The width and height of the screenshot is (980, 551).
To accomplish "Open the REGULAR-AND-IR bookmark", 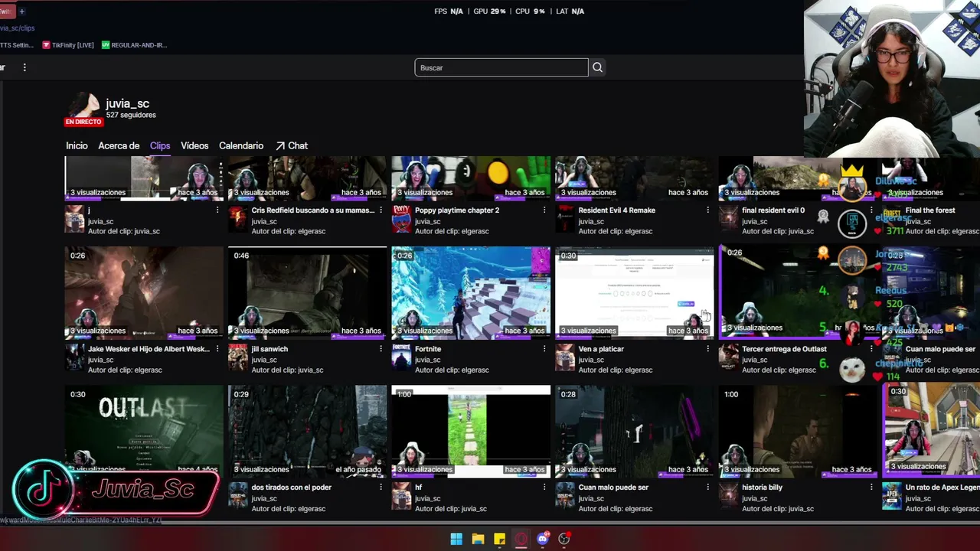I will click(x=134, y=45).
